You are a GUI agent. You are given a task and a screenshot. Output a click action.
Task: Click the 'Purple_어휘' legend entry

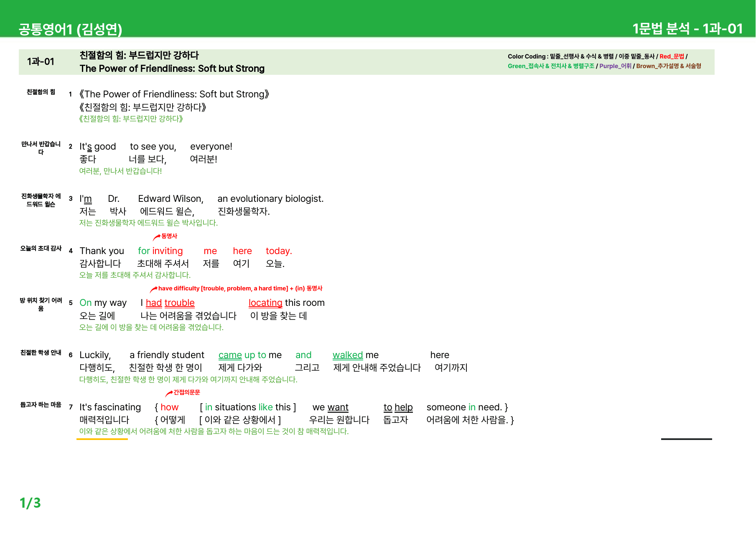615,66
